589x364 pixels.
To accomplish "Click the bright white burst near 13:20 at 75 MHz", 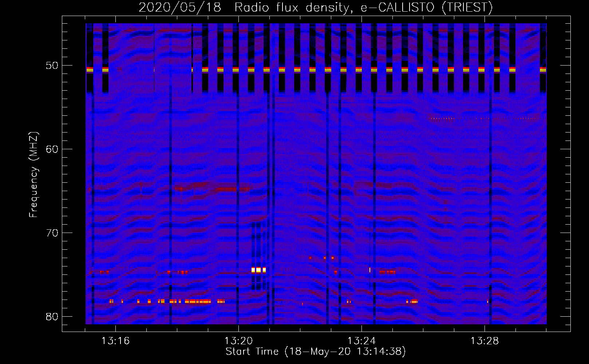I will click(259, 270).
